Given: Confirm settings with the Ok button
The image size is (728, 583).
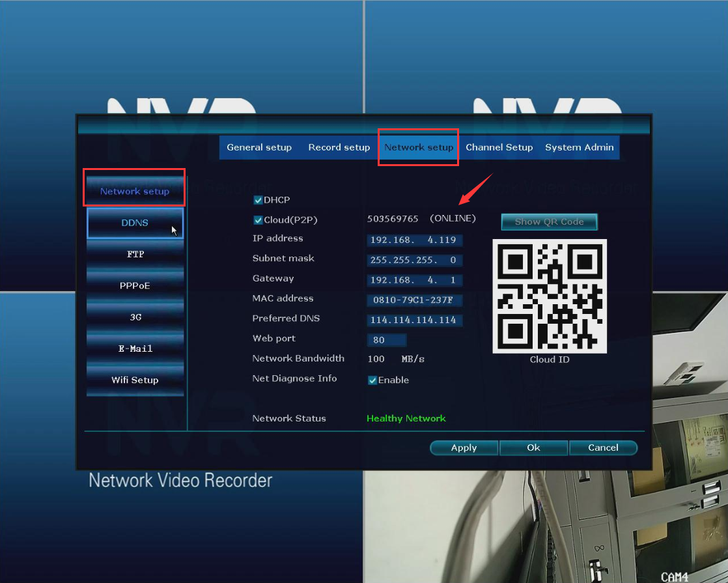Looking at the screenshot, I should (x=533, y=448).
